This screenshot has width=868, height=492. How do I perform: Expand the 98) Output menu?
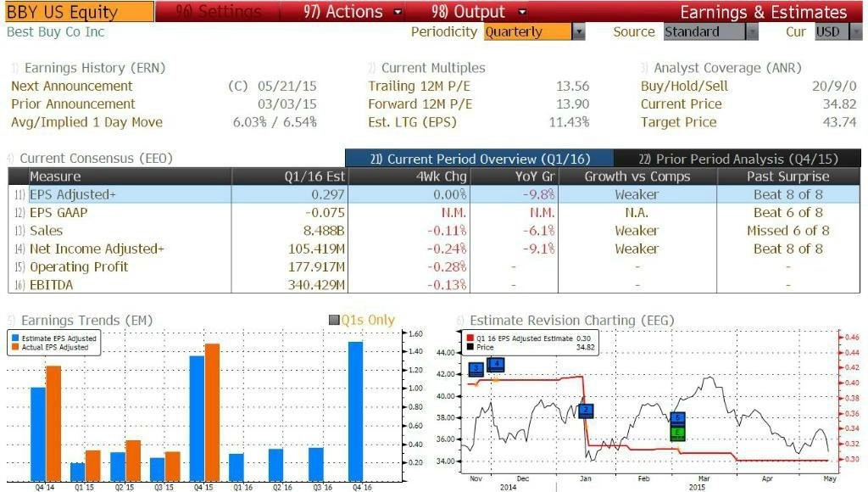(x=478, y=12)
